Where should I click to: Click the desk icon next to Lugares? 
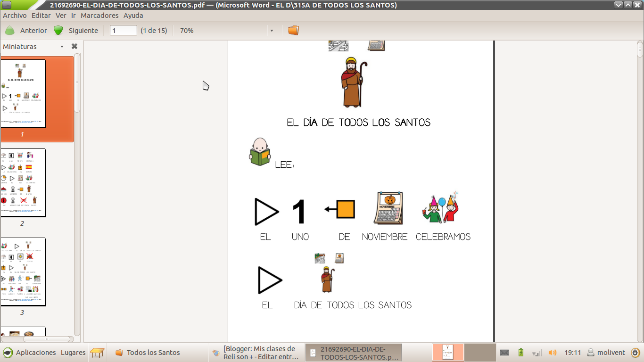[97, 353]
